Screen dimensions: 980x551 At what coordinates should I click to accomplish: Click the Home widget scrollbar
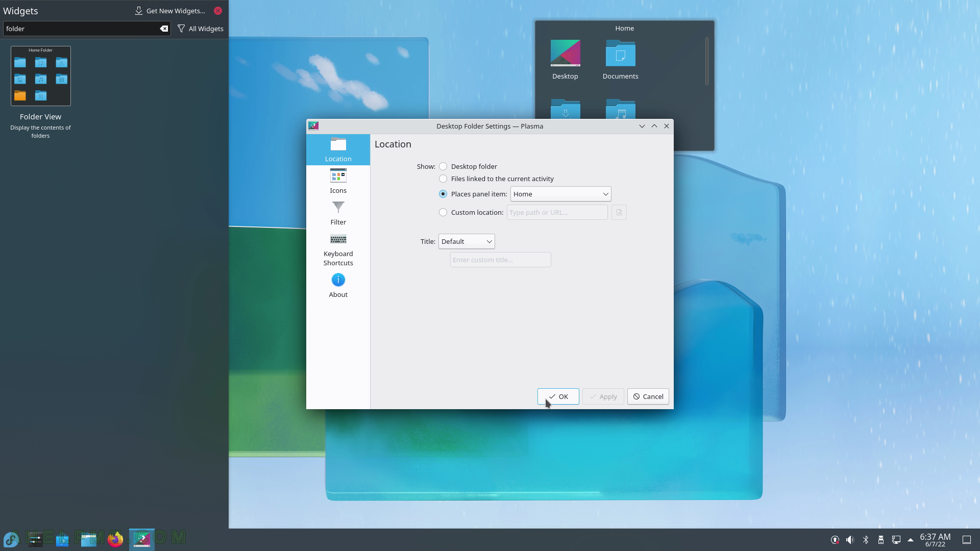click(707, 61)
